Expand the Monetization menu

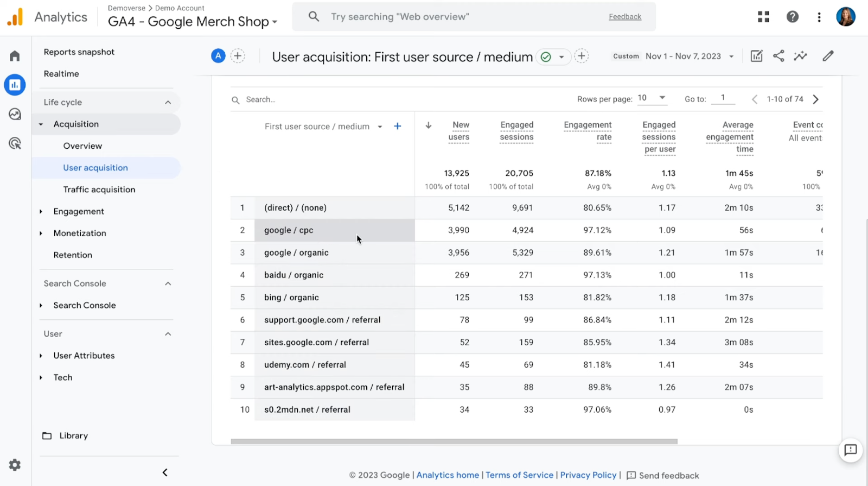coord(80,233)
